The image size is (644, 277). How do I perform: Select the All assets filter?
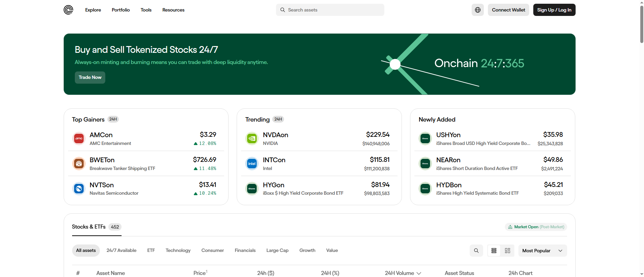pos(86,251)
